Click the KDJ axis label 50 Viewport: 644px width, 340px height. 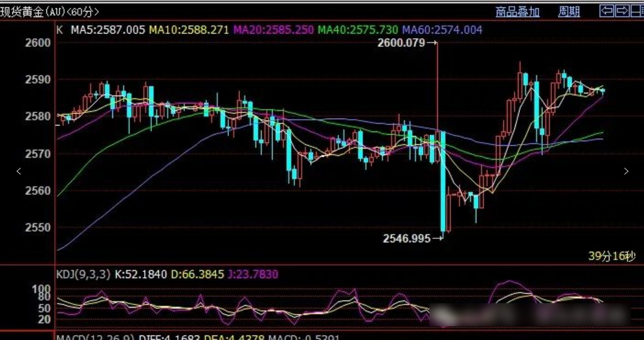pos(44,308)
